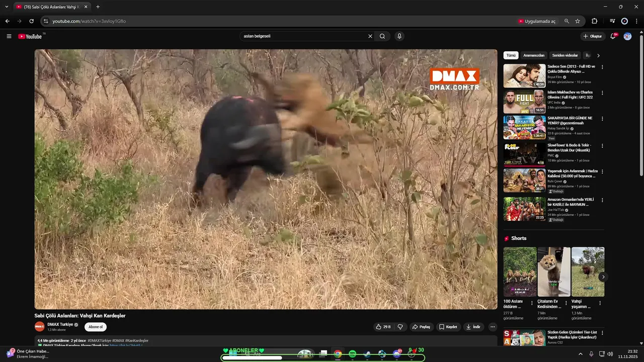Screen dimensions: 644x362
Task: Open the YouTube notifications bell
Action: [x=613, y=36]
